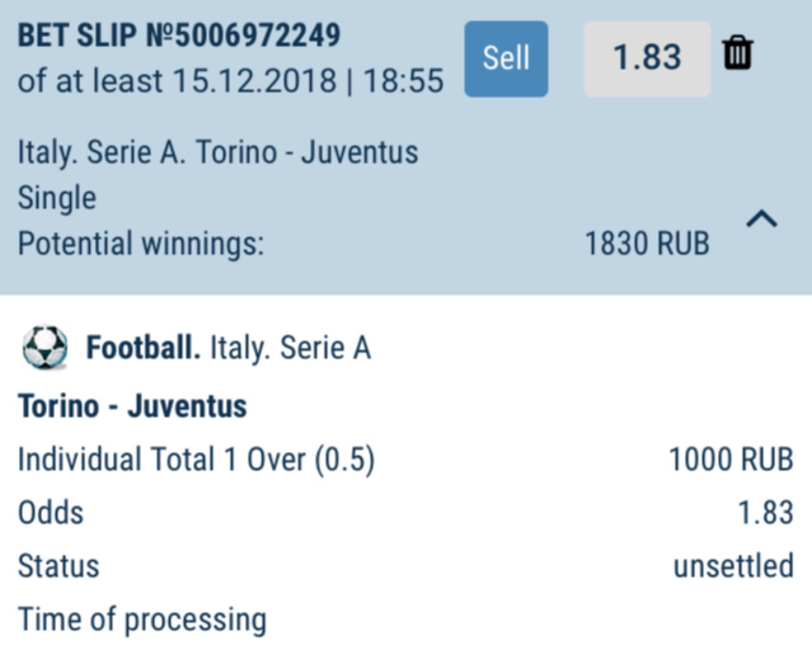Click the 1.83 odds box in header
The image size is (812, 650).
(646, 58)
